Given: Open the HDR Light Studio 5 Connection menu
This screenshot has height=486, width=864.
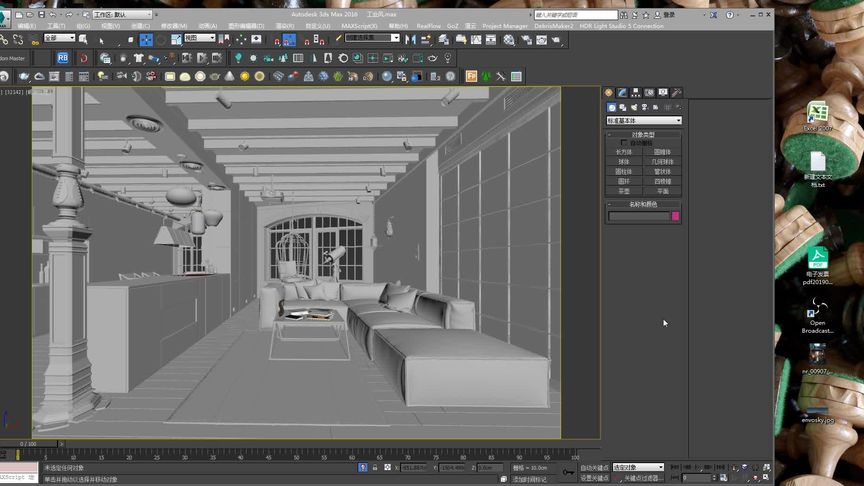Looking at the screenshot, I should [x=622, y=26].
